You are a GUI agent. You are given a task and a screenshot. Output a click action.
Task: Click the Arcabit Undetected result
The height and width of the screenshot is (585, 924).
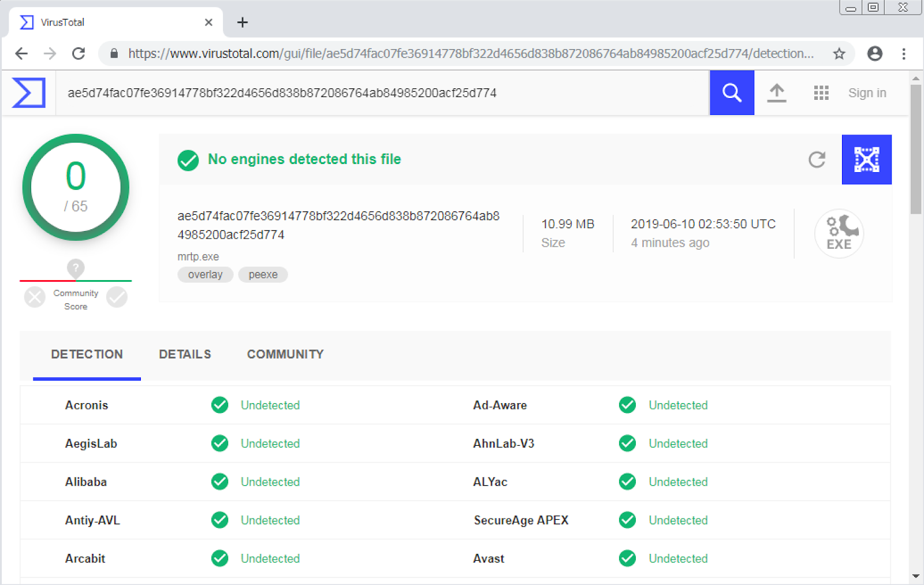pos(270,558)
